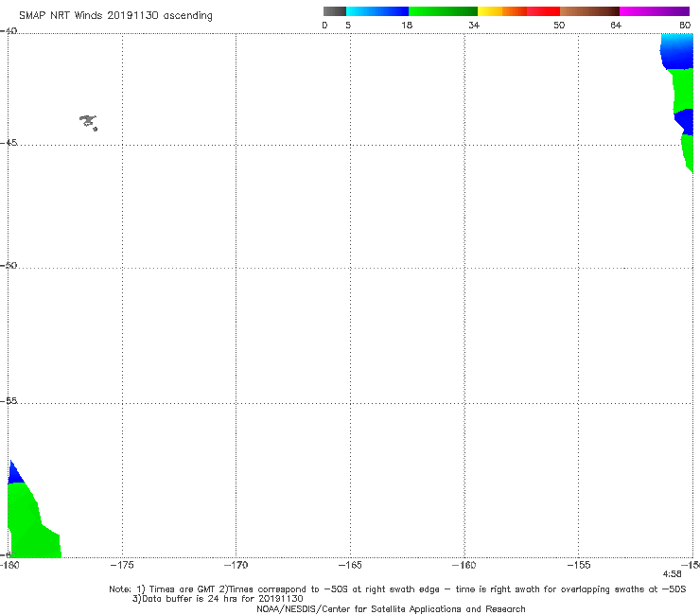Screen dimensions: 700x615
Task: Click the small gray island outline on the map
Action: [88, 122]
